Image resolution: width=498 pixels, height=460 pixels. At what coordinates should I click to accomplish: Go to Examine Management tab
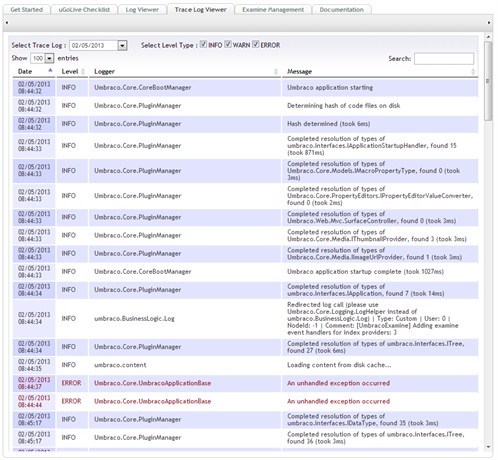click(273, 10)
